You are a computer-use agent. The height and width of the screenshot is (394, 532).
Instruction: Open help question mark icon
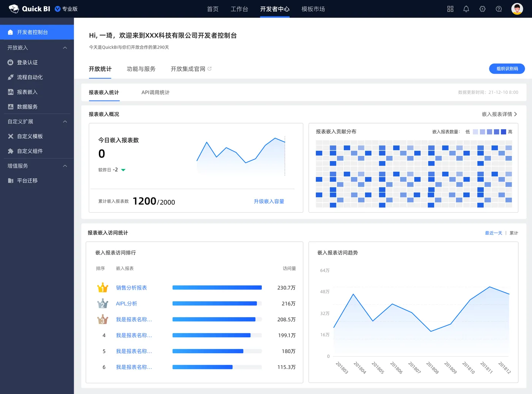tap(499, 9)
